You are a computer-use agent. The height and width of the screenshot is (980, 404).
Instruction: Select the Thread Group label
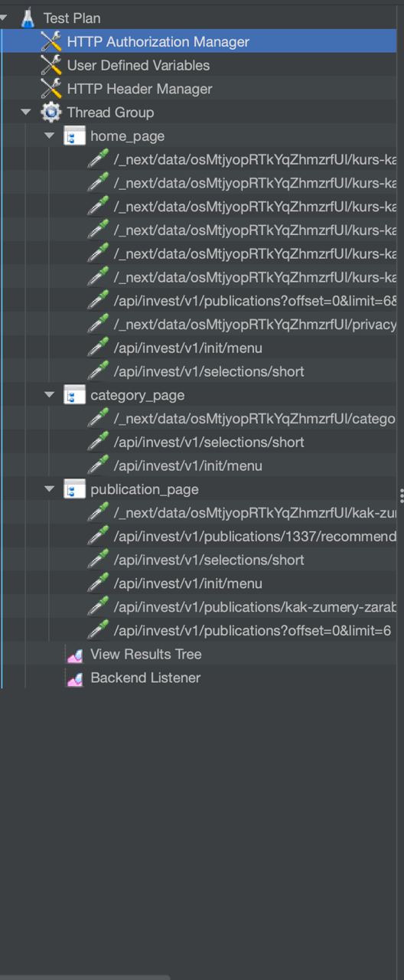click(x=110, y=113)
